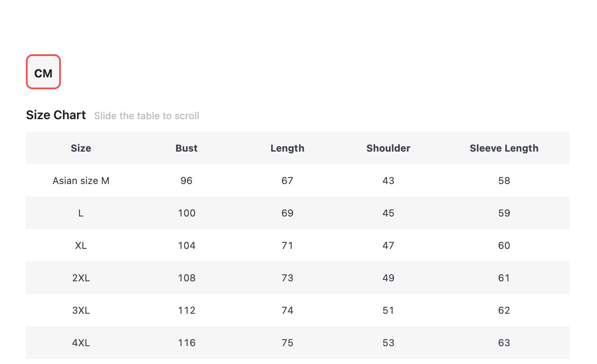
Task: Select the Asian size M row label
Action: point(81,181)
